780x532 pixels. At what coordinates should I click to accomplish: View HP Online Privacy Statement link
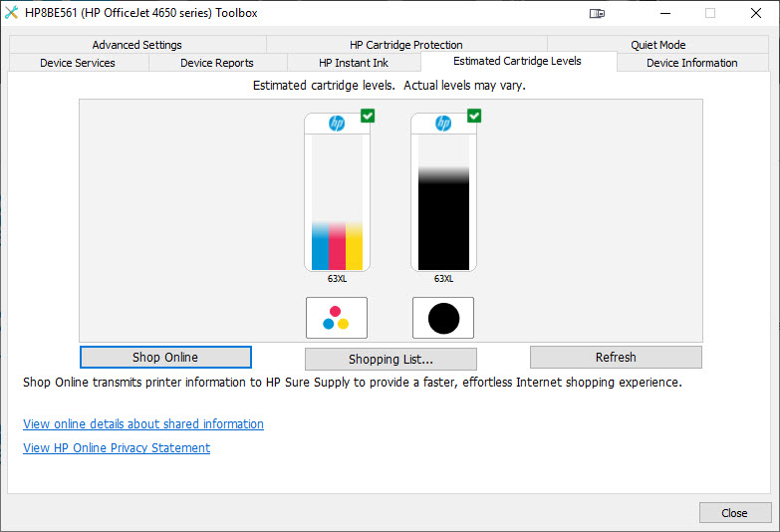[x=117, y=448]
